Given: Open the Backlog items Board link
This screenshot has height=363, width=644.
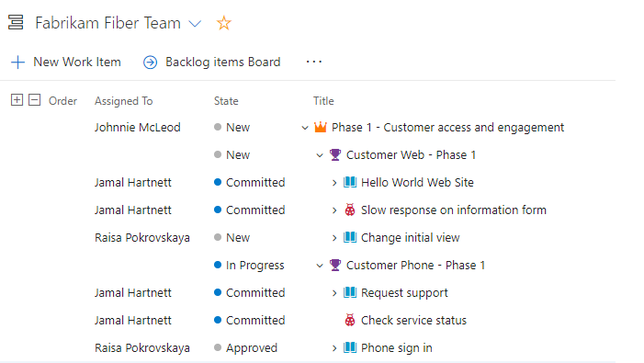Looking at the screenshot, I should coord(223,62).
